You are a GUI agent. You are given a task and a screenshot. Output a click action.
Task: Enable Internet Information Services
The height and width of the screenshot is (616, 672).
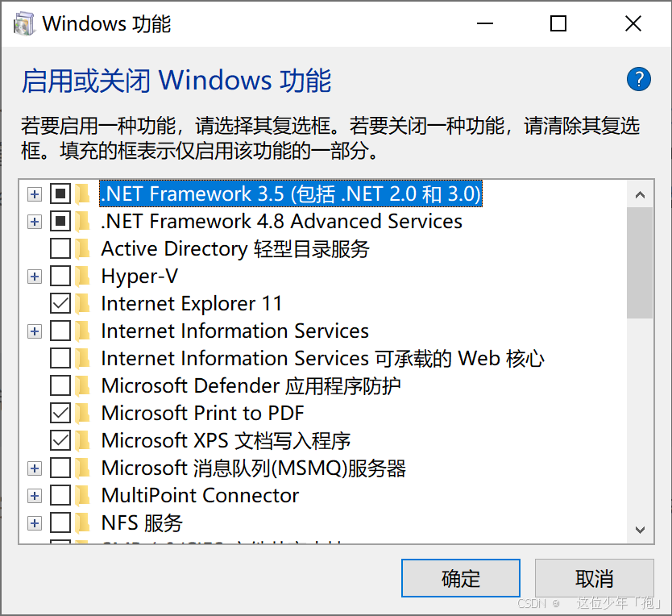tap(60, 331)
